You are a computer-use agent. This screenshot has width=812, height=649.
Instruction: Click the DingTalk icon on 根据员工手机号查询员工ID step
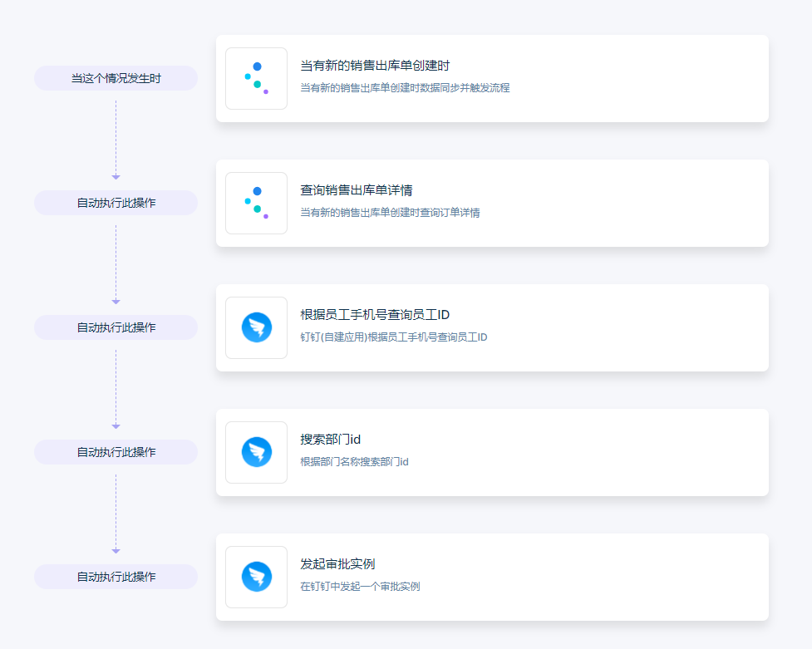(256, 327)
